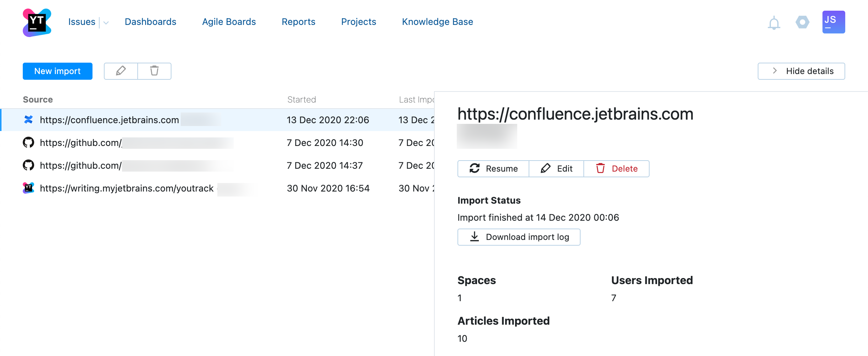Click the Source column header
This screenshot has width=868, height=356.
point(38,100)
